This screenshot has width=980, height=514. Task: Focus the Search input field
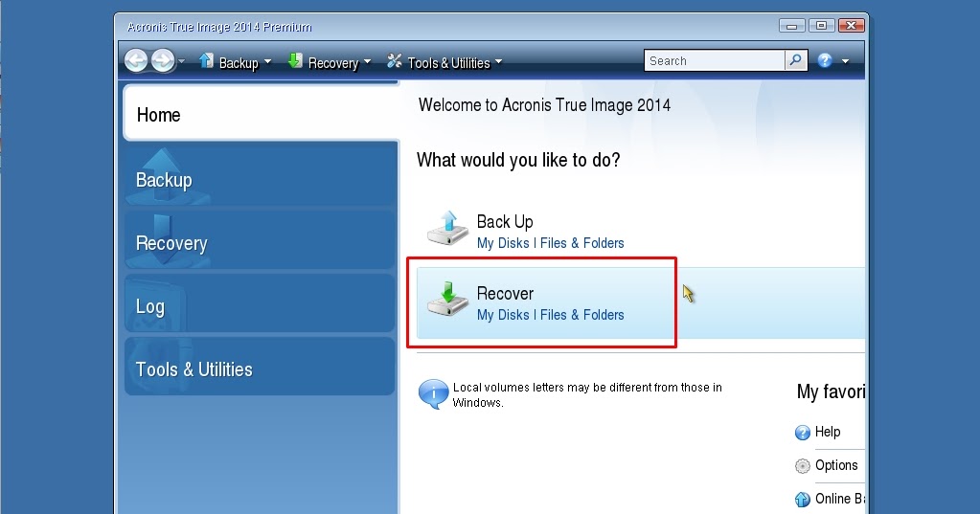(x=715, y=60)
